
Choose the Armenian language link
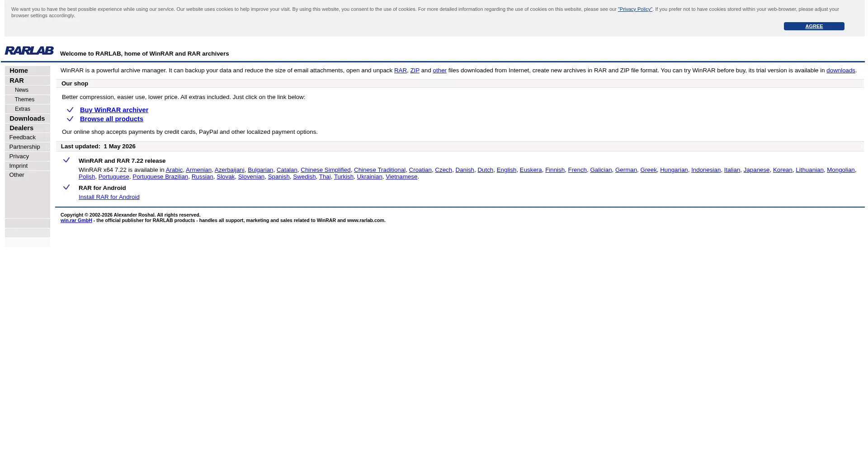(x=198, y=170)
